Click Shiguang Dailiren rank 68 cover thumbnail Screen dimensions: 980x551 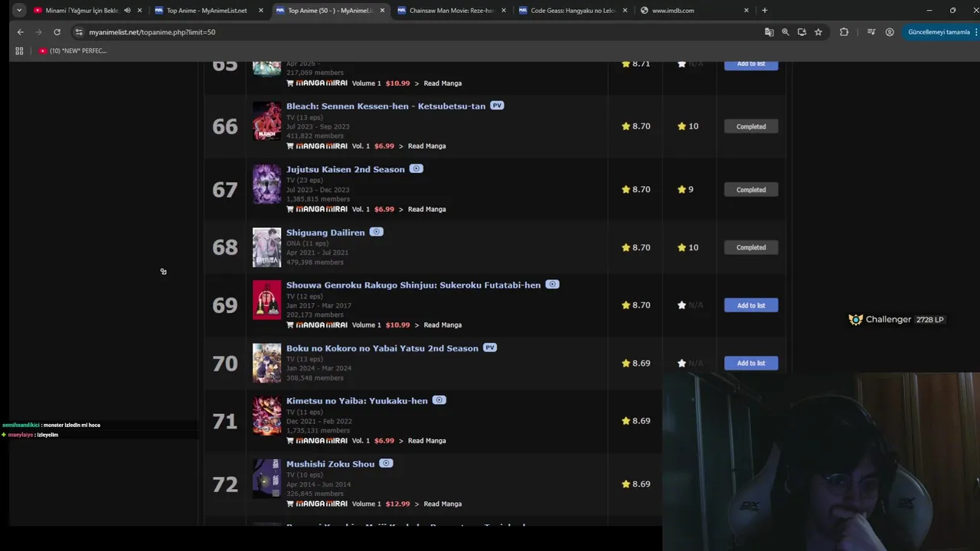267,247
